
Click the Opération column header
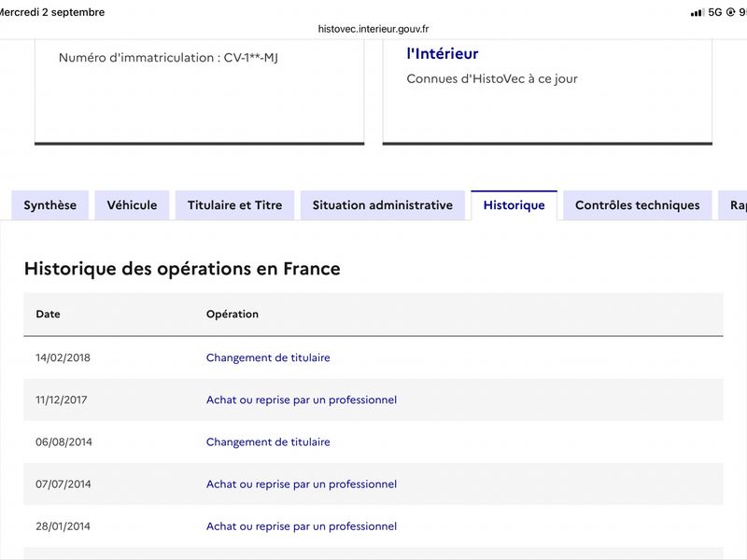tap(233, 315)
